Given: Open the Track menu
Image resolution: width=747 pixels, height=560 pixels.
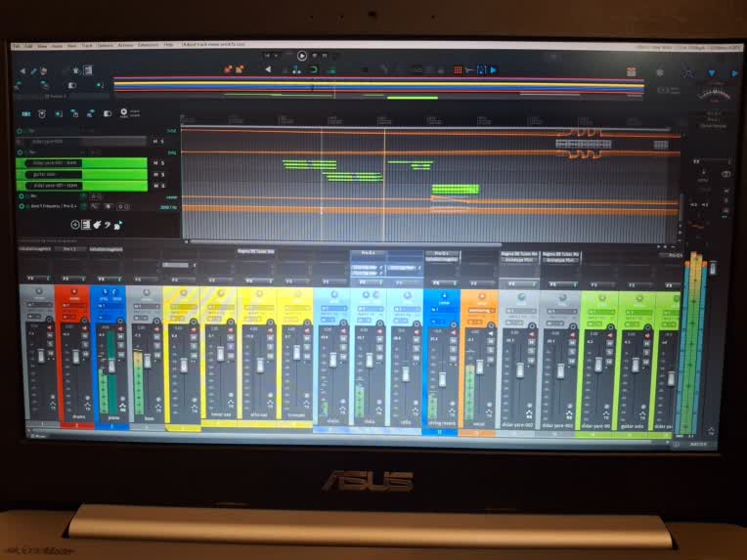Looking at the screenshot, I should coord(87,46).
